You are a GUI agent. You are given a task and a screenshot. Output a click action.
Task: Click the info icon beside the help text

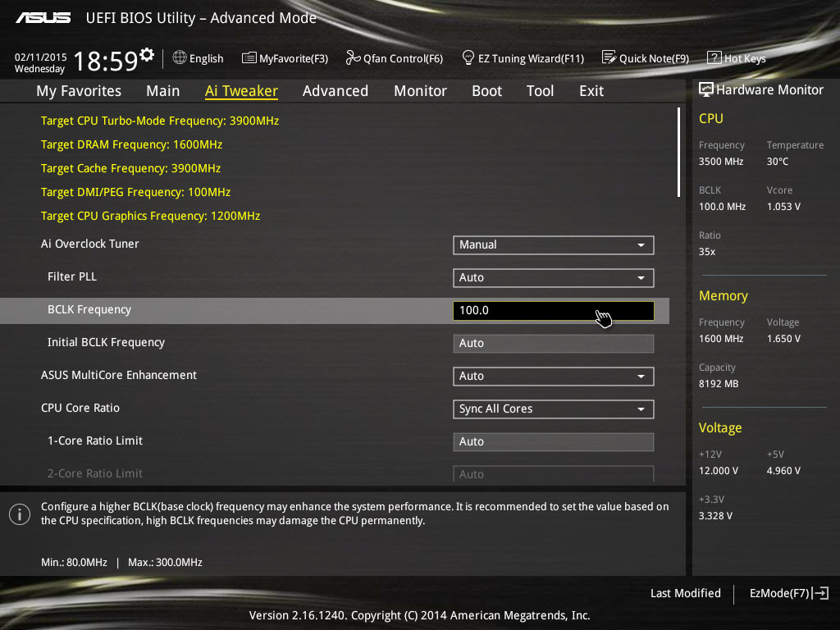click(20, 514)
